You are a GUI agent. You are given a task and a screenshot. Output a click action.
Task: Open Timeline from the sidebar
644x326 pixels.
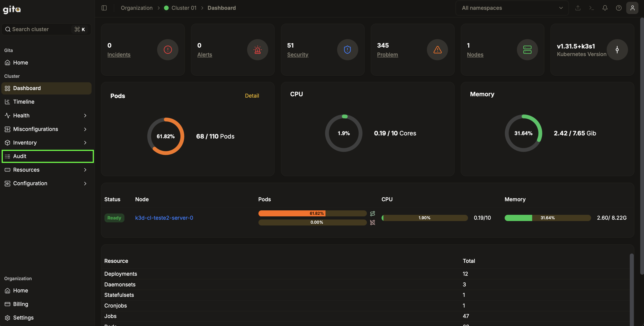click(x=24, y=102)
